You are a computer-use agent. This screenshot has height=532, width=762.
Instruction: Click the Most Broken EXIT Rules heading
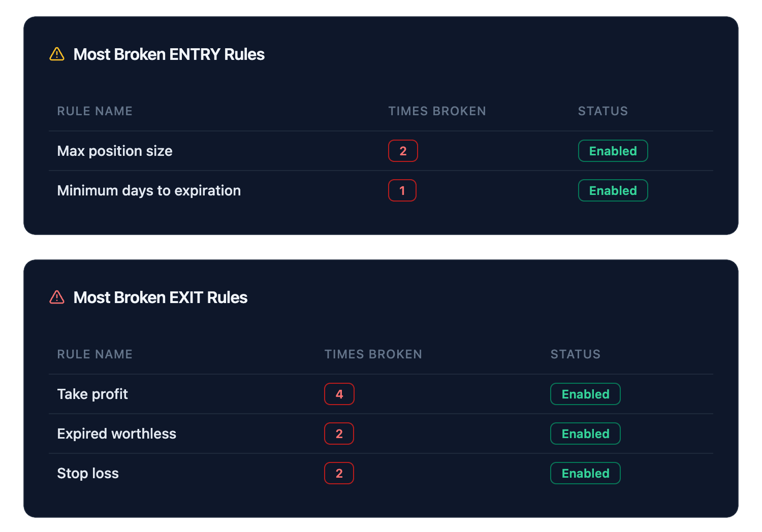(x=161, y=297)
